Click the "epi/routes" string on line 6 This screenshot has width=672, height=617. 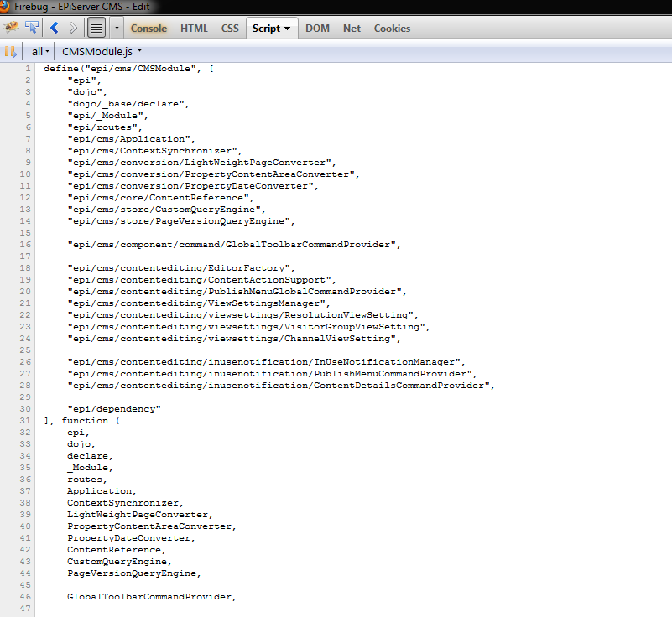pyautogui.click(x=105, y=127)
